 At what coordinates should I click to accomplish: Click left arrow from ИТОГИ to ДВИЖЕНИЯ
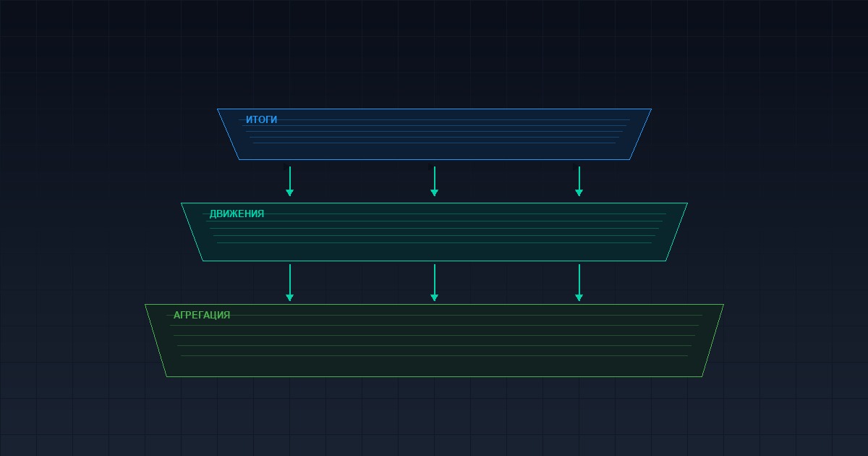click(x=289, y=182)
